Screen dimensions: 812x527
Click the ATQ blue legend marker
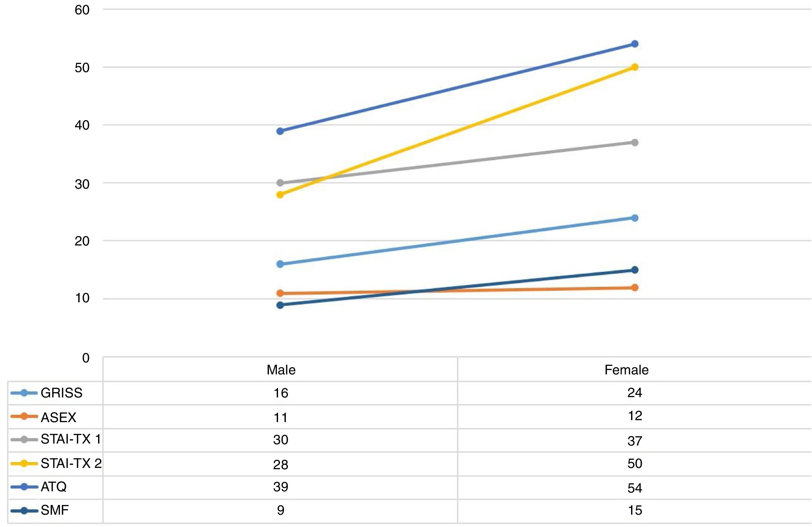24,487
